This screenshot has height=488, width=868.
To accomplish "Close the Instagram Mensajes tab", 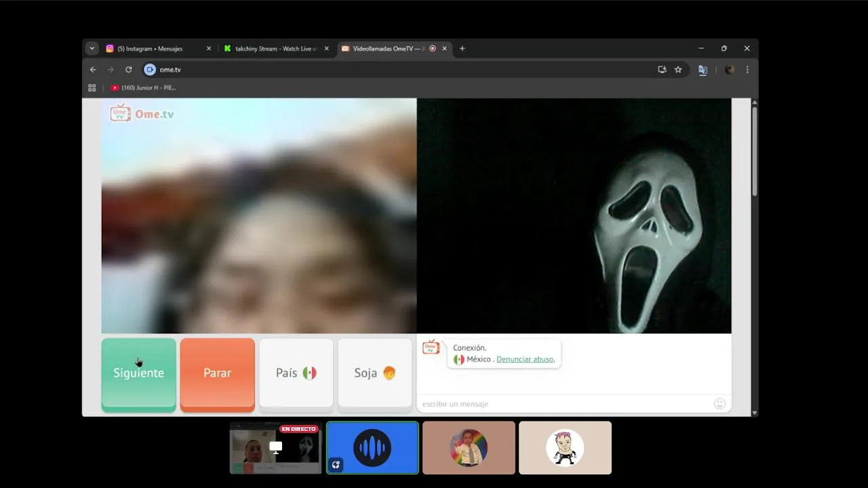I will tap(209, 49).
